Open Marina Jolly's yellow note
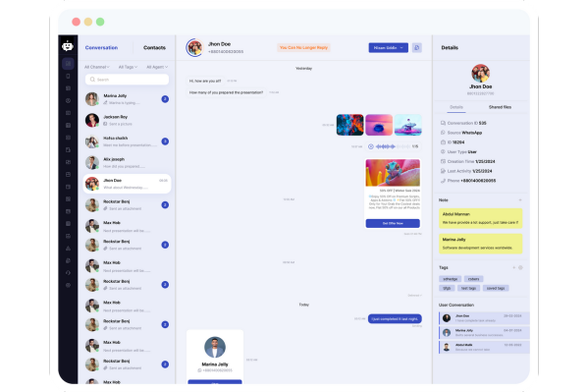This screenshot has height=392, width=588. coord(480,244)
